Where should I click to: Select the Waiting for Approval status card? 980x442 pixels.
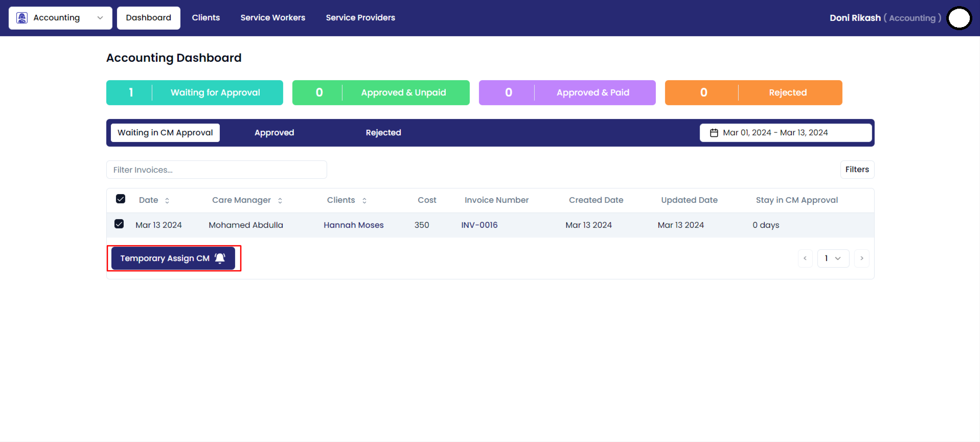point(195,92)
